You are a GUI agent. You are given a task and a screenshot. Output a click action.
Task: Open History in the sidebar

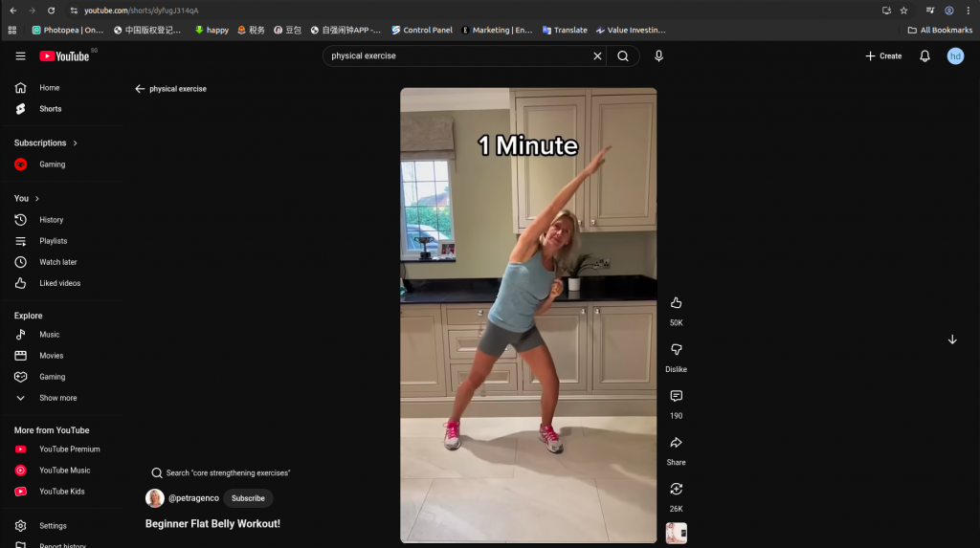(x=51, y=220)
